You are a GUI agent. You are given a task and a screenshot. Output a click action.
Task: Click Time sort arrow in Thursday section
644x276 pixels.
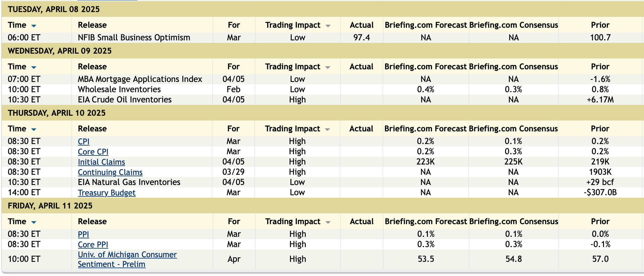coord(34,129)
